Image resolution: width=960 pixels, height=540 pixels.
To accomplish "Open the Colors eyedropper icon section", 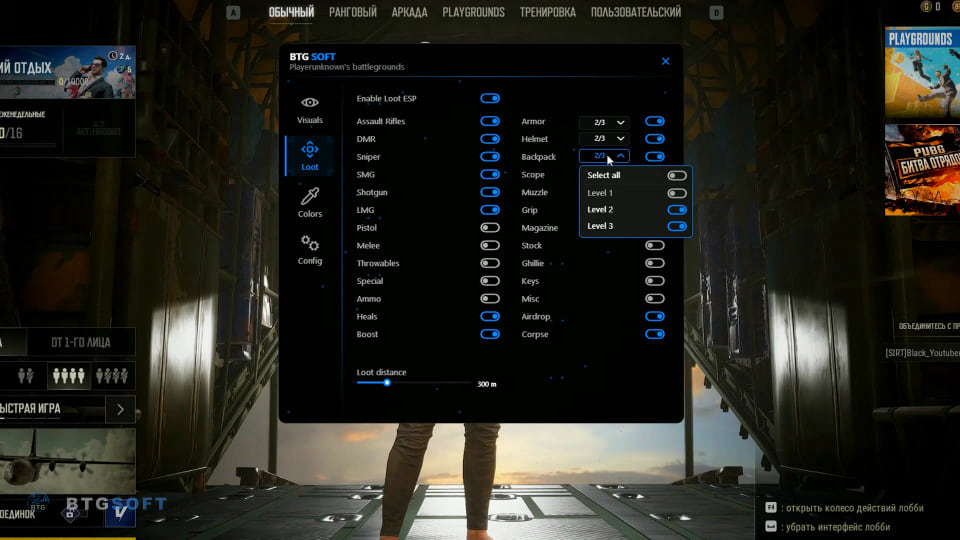I will (x=310, y=203).
